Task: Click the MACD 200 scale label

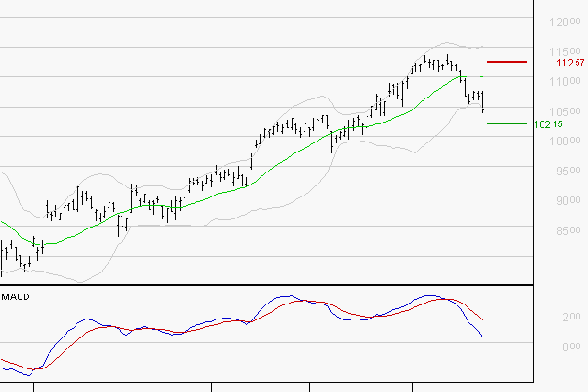Action: click(x=572, y=318)
